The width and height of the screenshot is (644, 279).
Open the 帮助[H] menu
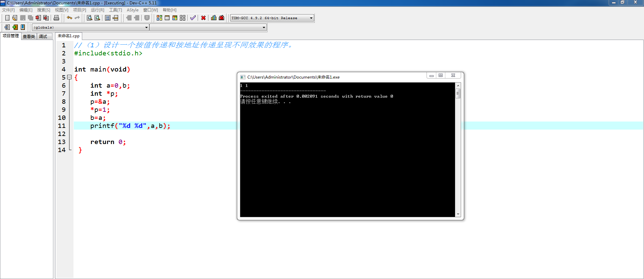click(x=169, y=10)
